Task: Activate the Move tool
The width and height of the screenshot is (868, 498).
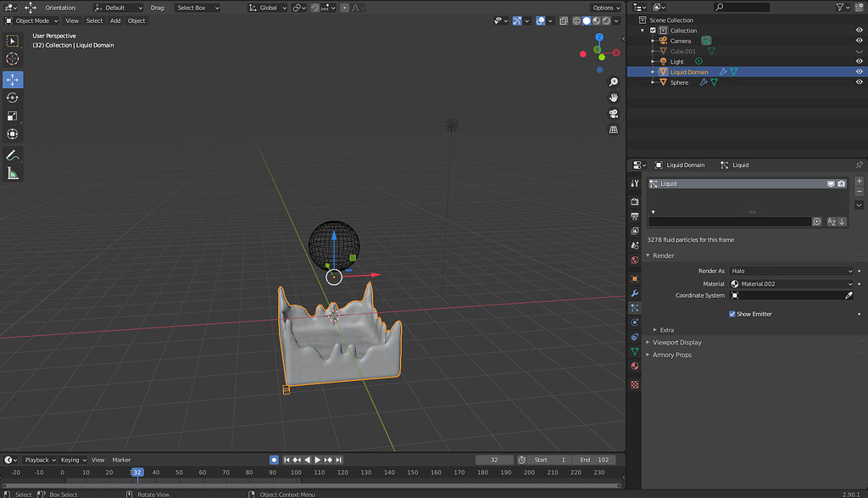Action: (x=12, y=80)
